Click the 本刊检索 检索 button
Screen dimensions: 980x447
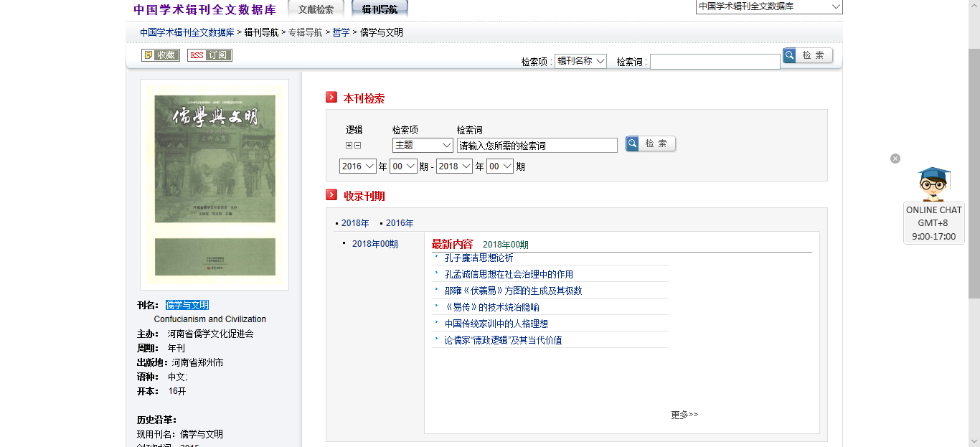tap(651, 144)
